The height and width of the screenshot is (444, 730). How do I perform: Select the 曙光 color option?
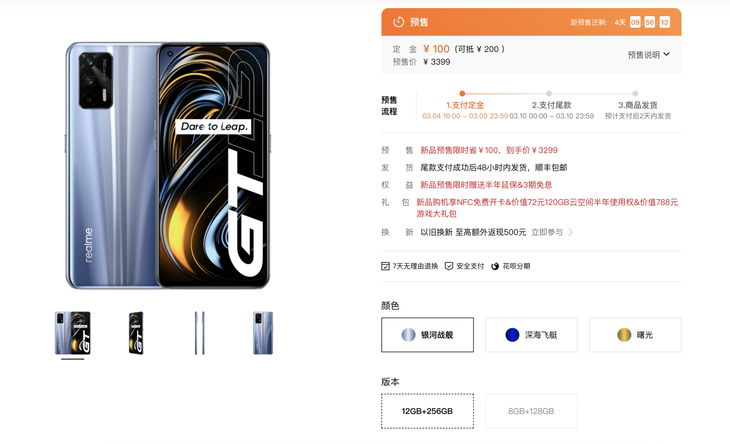click(x=635, y=335)
